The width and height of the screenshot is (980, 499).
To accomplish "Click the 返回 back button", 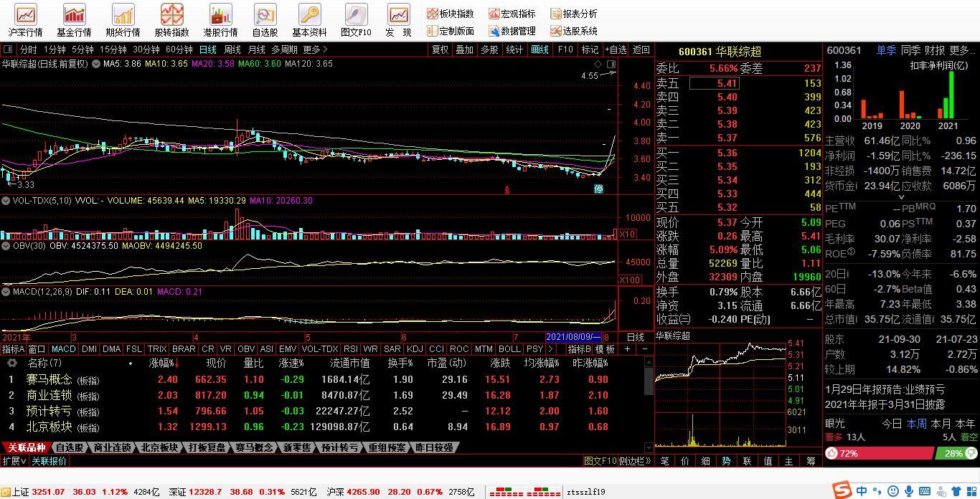I will coord(641,49).
